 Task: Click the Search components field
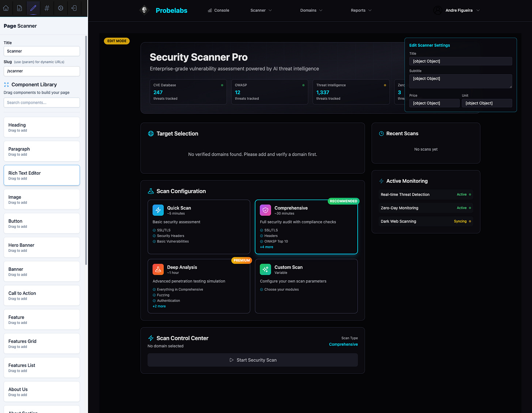tap(42, 103)
